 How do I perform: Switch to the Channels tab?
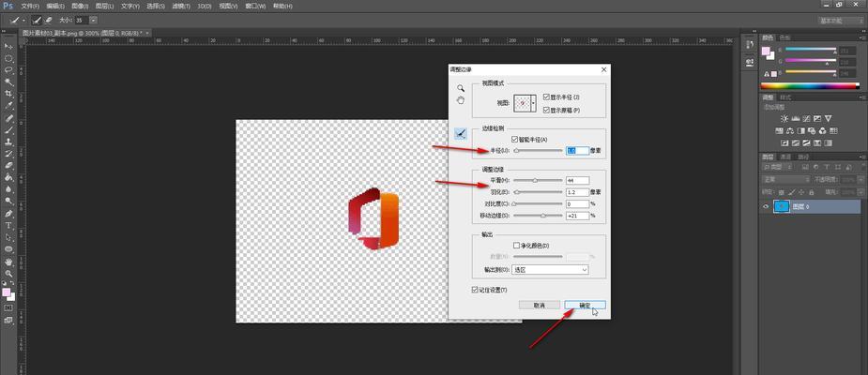coord(785,157)
